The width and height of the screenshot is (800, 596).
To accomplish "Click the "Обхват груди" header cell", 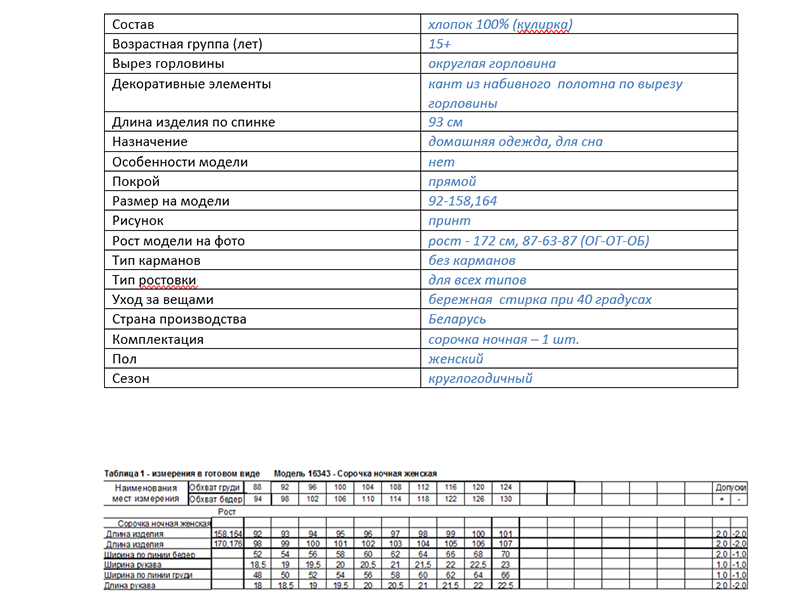I will click(215, 487).
